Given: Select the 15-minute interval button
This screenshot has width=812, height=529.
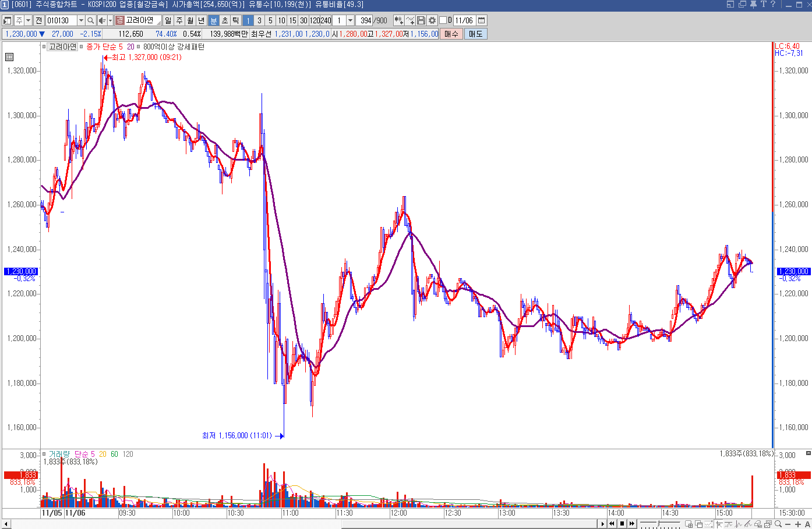Looking at the screenshot, I should pos(292,20).
